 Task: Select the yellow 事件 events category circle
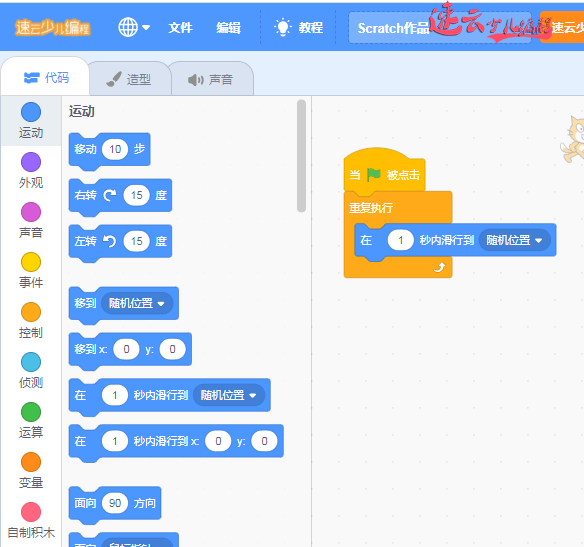click(x=31, y=262)
